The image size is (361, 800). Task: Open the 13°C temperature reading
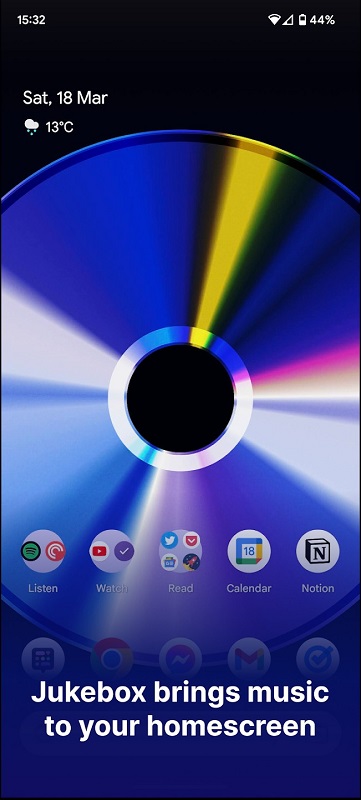tap(60, 127)
